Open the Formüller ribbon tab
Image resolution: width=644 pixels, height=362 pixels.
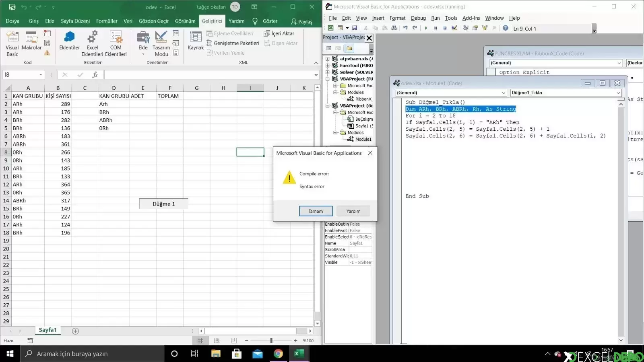point(107,21)
